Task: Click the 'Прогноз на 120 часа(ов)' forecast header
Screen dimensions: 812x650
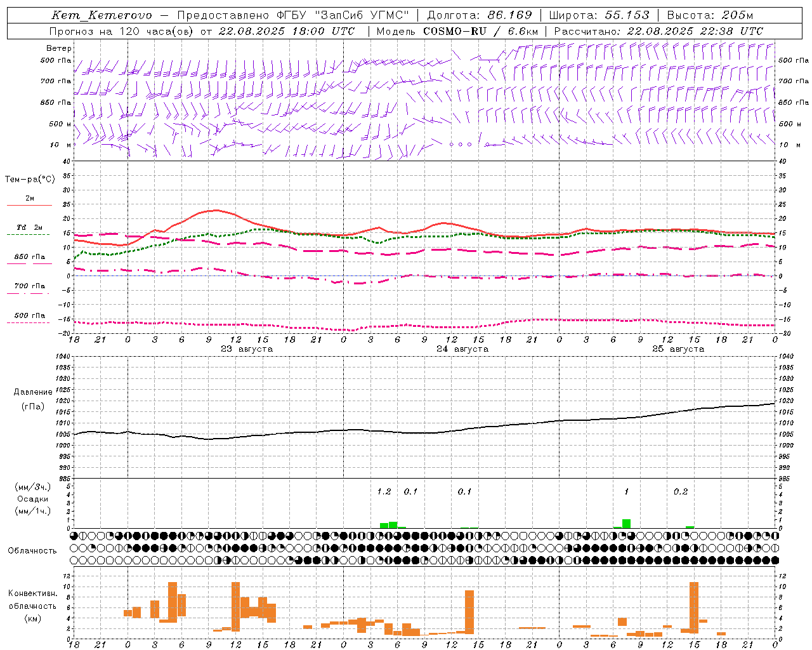Action: [122, 31]
